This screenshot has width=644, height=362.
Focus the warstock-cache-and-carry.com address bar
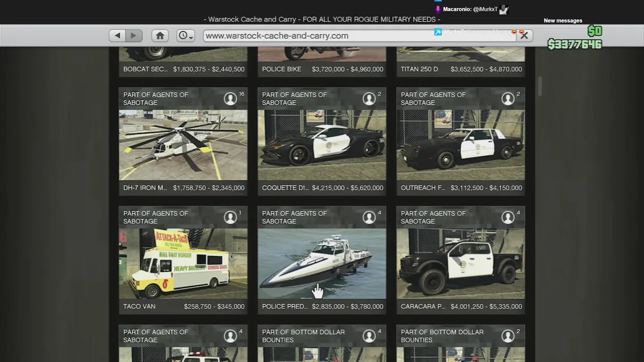pyautogui.click(x=360, y=36)
